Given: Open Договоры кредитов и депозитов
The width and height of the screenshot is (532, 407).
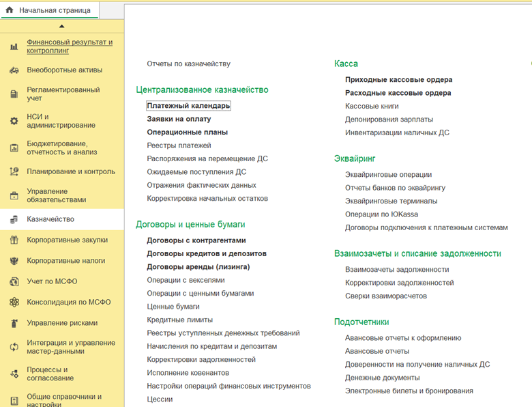Looking at the screenshot, I should point(207,254).
